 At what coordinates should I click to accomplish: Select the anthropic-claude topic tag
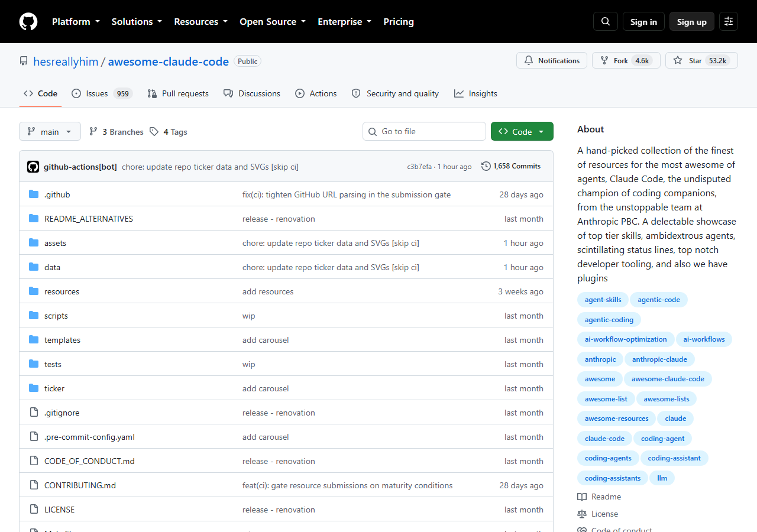[659, 359]
